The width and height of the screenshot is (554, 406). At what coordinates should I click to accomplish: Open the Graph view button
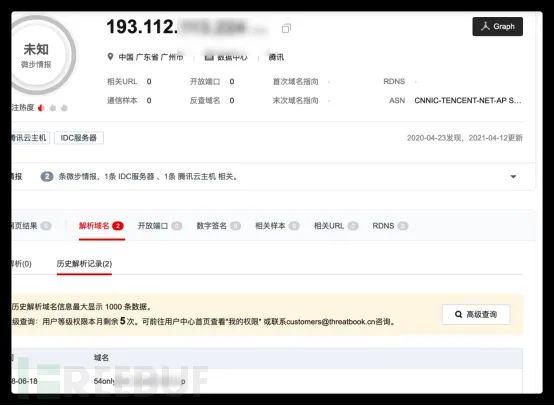[x=497, y=27]
